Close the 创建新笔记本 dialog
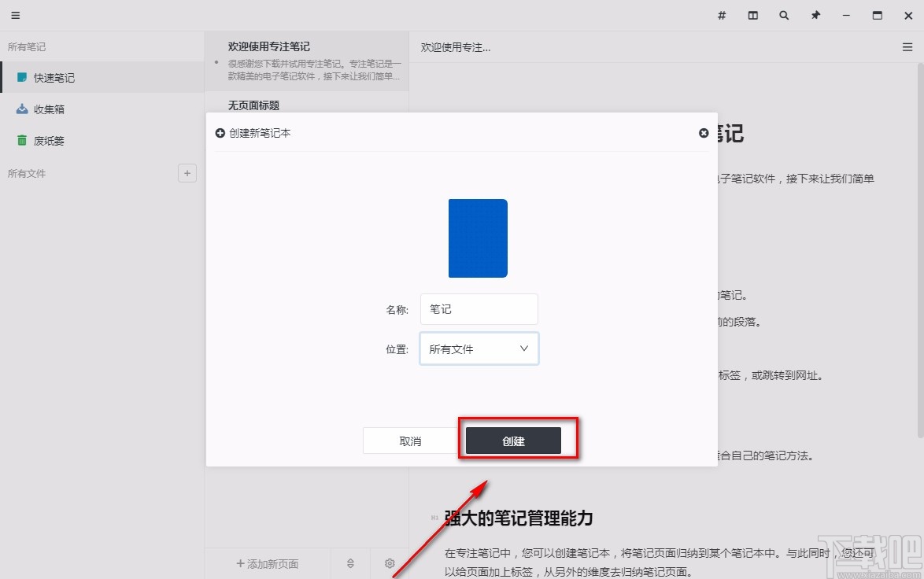The image size is (924, 579). pyautogui.click(x=703, y=133)
